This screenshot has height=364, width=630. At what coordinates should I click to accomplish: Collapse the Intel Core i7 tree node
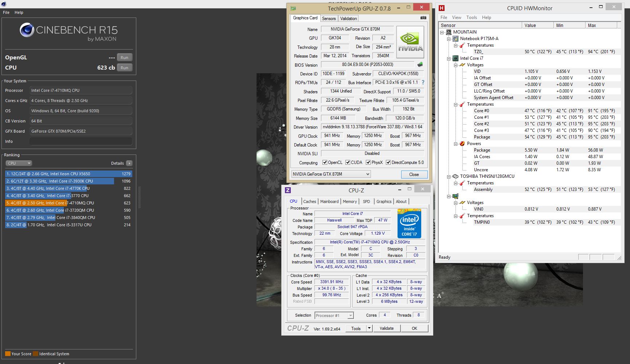click(x=449, y=58)
